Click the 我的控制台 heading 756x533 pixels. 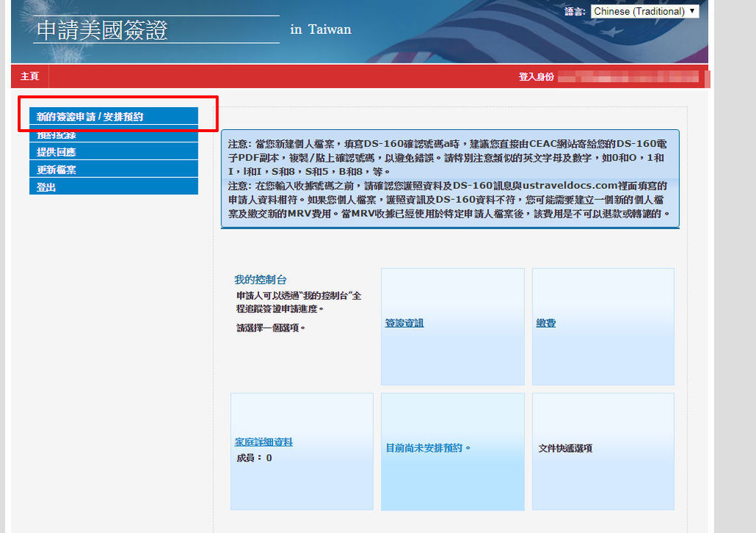[x=261, y=280]
